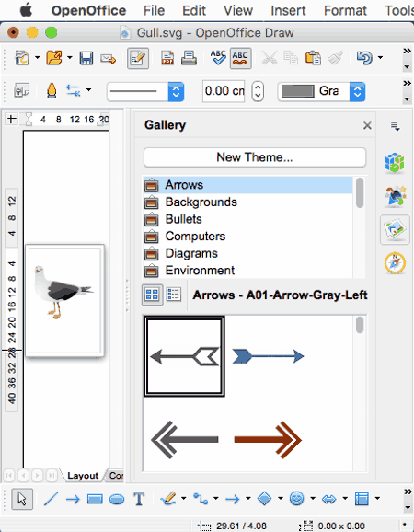Click the Line Width stepper arrows
414x532 pixels.
(x=258, y=91)
